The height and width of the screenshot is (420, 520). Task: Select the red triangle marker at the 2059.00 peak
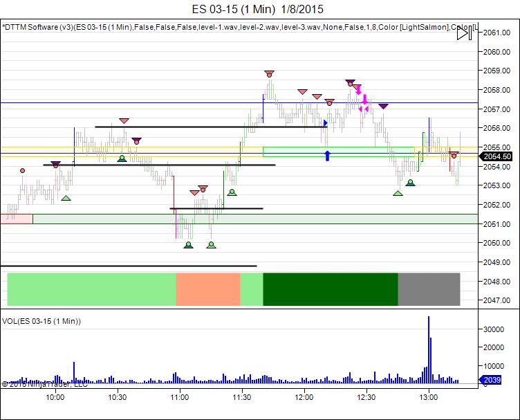269,73
